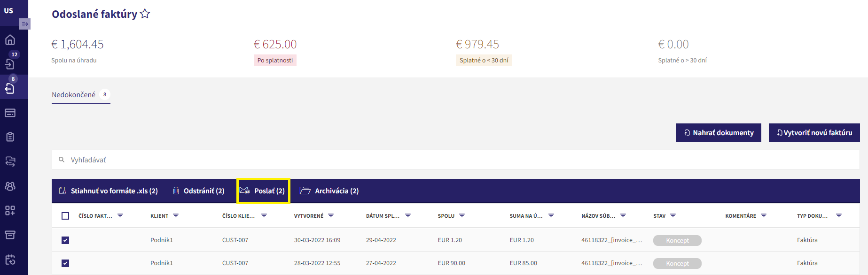Open the filter for Klient column

(x=176, y=216)
